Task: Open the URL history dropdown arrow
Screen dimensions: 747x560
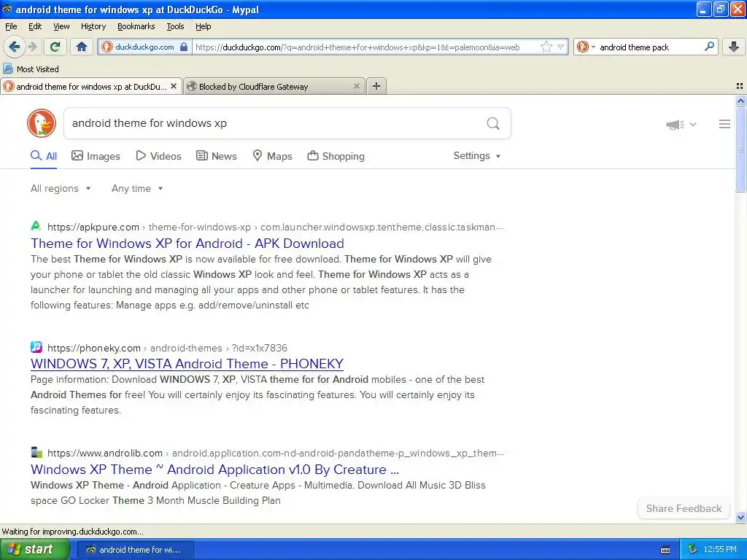Action: [561, 47]
